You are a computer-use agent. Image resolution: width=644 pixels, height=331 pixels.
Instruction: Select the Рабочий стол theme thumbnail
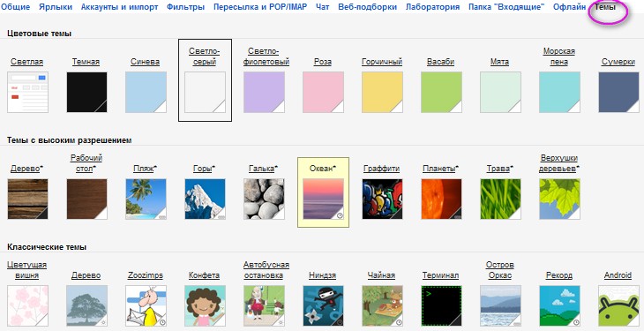86,199
